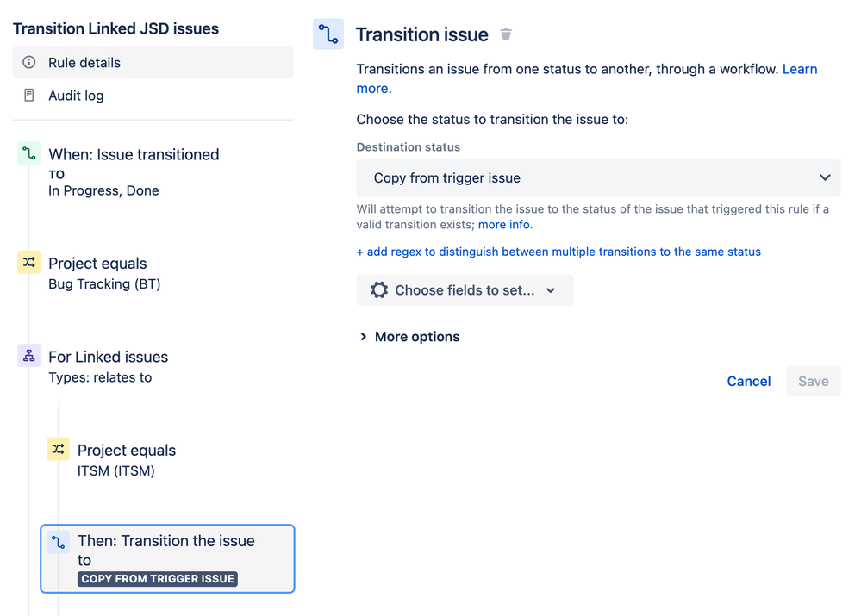The height and width of the screenshot is (616, 861).
Task: Open the Choose fields to set dropdown
Action: [465, 290]
